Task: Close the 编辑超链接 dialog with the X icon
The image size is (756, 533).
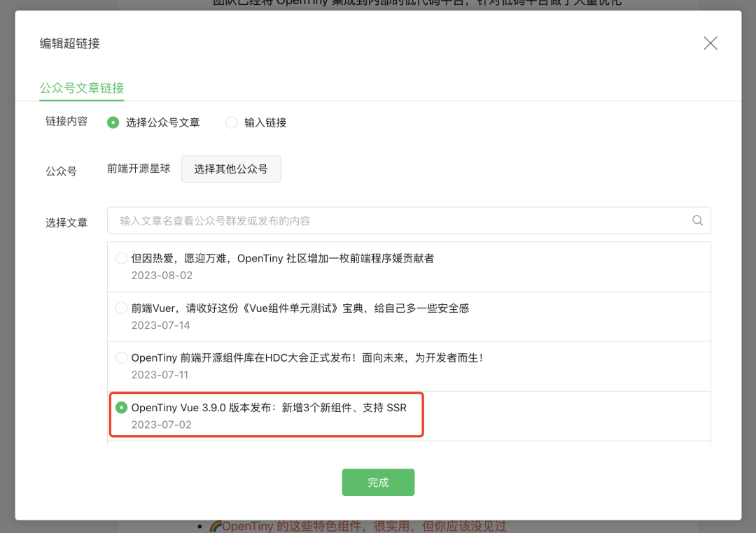Action: 710,43
